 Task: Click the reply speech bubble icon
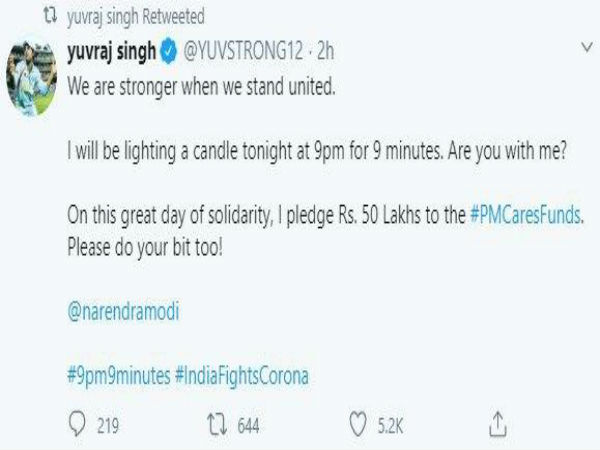pos(77,424)
